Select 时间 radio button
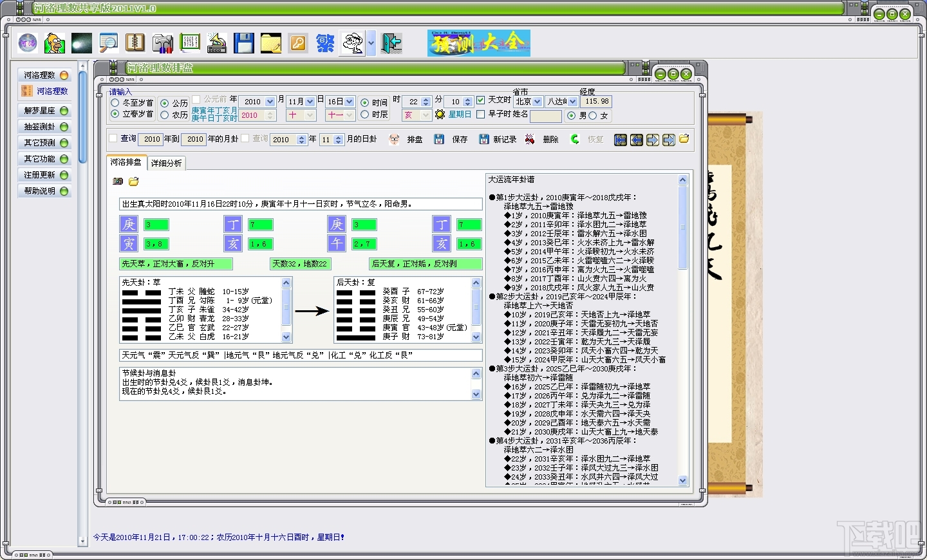 (365, 102)
